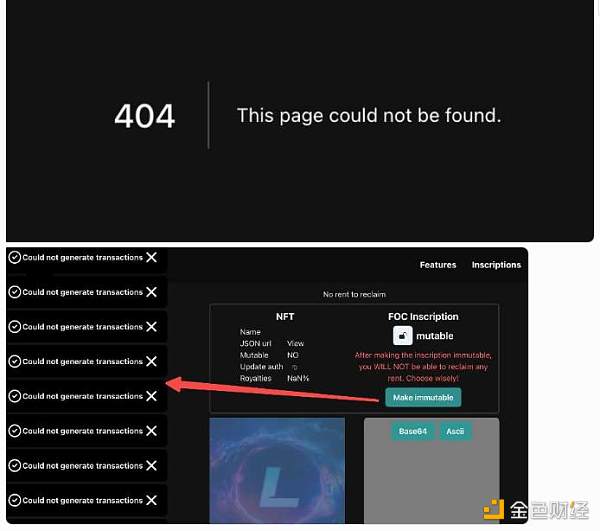Click the check-circle icon on the sixth toast
The width and height of the screenshot is (600, 531).
pos(15,431)
